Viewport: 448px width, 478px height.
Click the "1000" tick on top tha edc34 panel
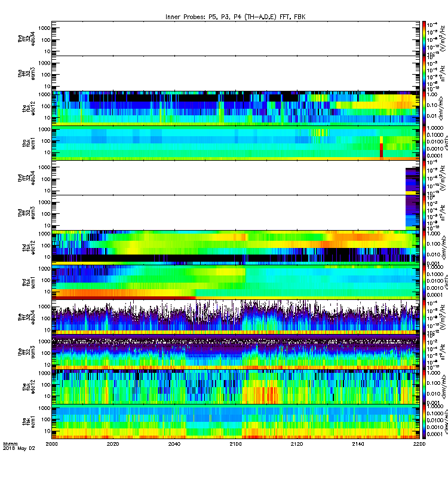pos(44,28)
